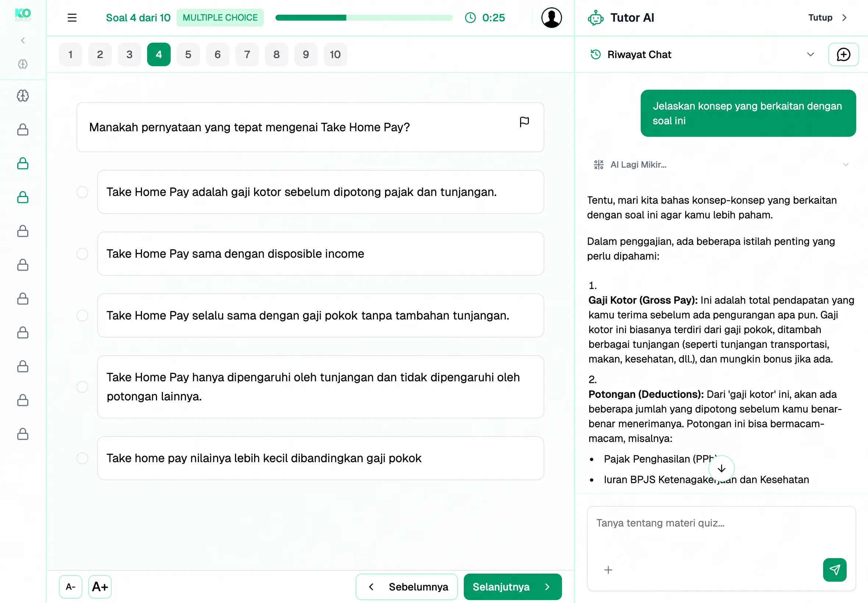Viewport: 868px width, 603px height.
Task: Click the bright green lock icon above its twin
Action: [x=23, y=163]
